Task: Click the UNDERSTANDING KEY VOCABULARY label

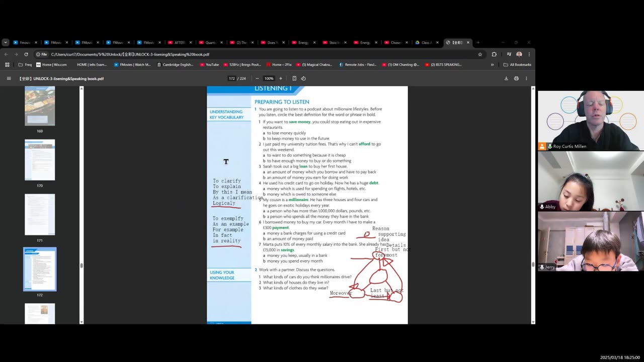Action: pyautogui.click(x=226, y=115)
